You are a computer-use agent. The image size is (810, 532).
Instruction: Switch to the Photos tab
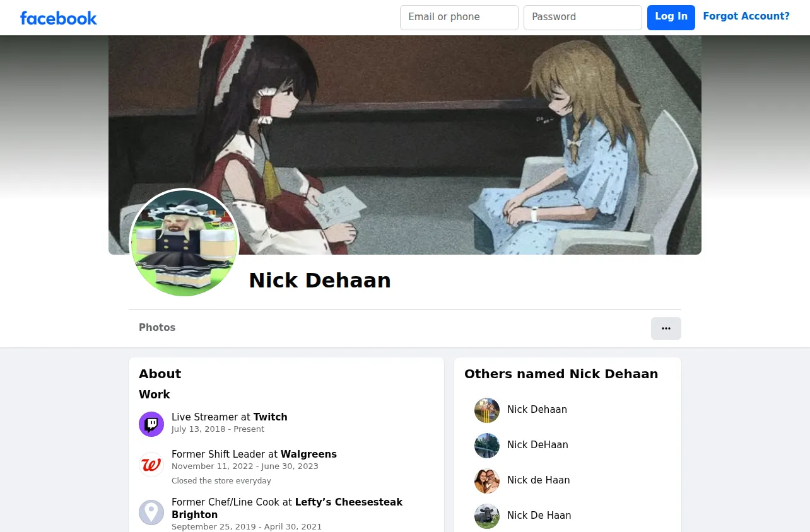(157, 328)
